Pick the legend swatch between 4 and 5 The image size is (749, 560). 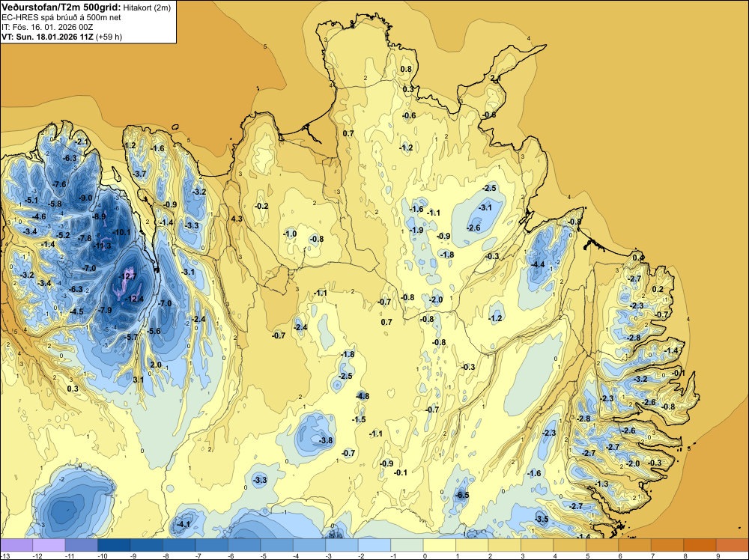(x=569, y=545)
